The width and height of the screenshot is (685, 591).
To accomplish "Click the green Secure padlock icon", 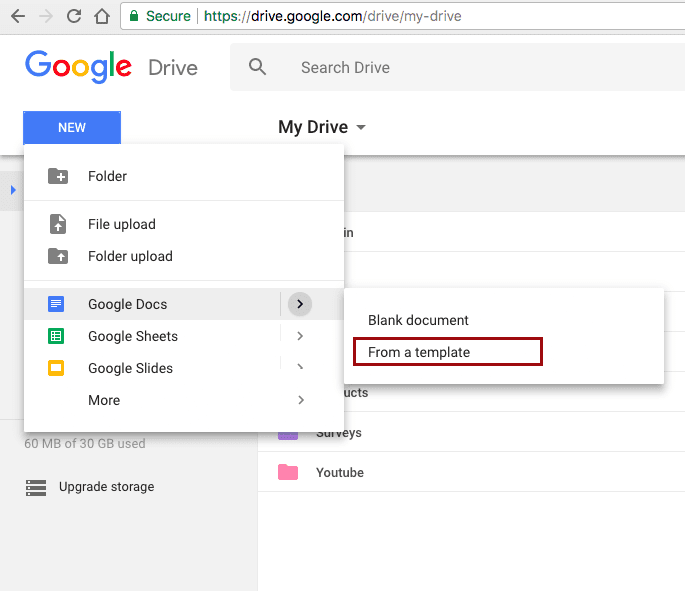I will (134, 16).
